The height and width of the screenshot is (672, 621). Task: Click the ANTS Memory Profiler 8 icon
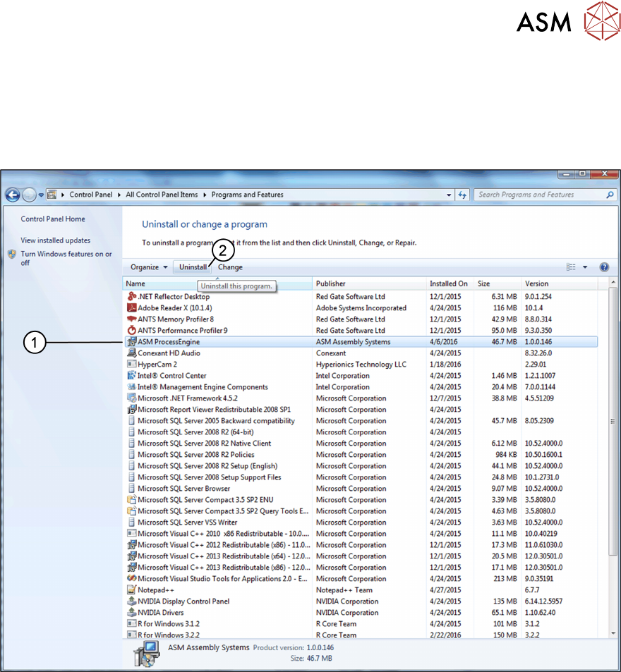(132, 319)
